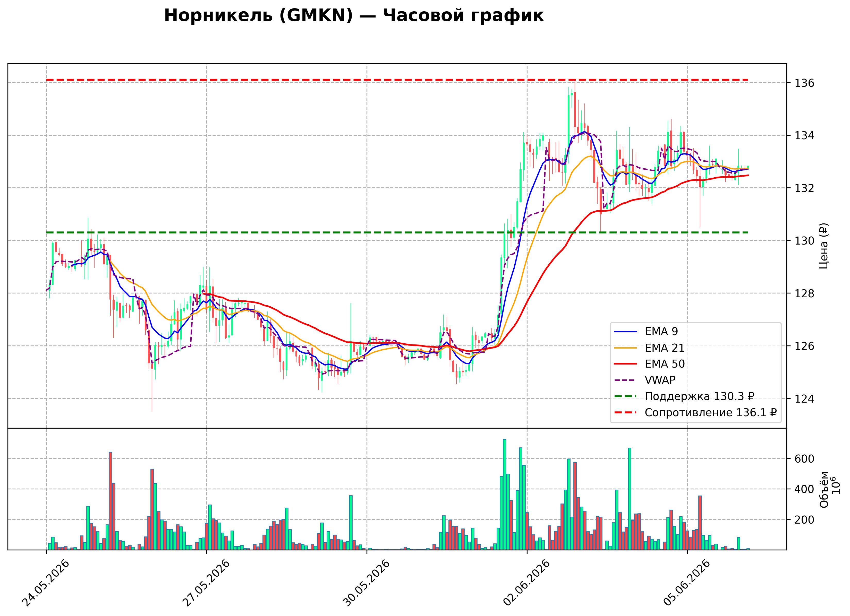This screenshot has height=616, width=850.
Task: Click the date label 02.06.2026
Action: [x=526, y=583]
